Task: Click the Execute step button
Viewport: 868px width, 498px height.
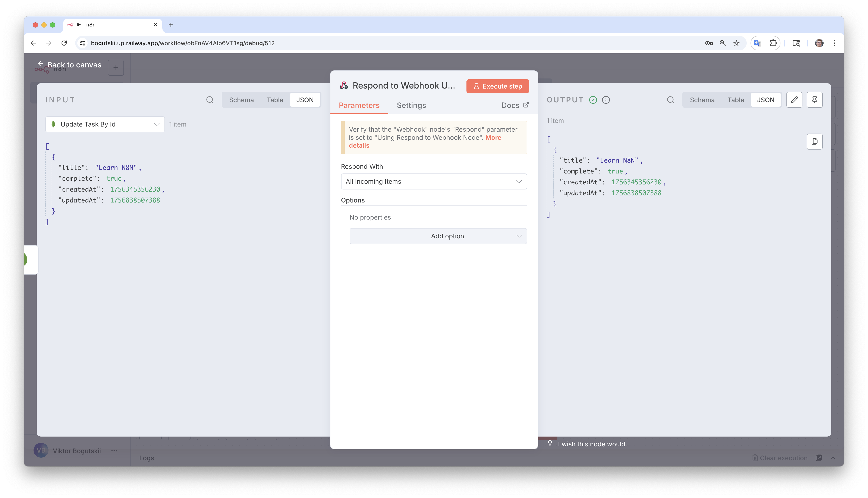Action: click(x=497, y=86)
